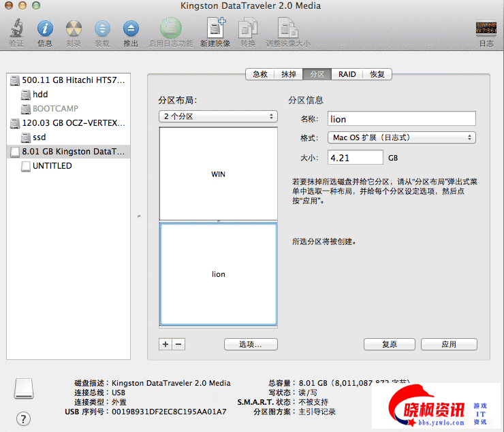Expand the 格式 format dropdown

click(x=401, y=137)
